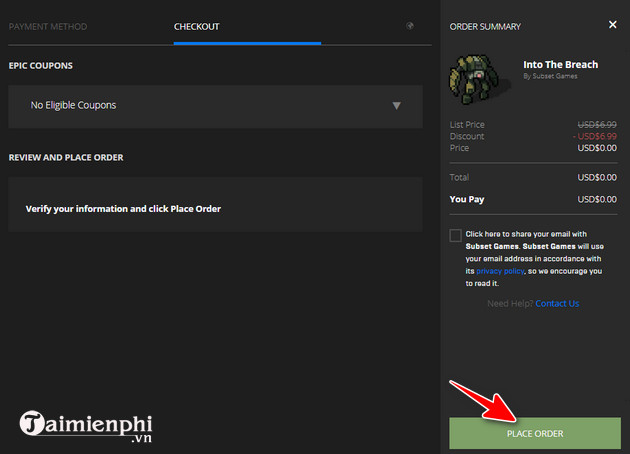Click the Order Summary heading
Screen dimensions: 630x454
point(485,27)
